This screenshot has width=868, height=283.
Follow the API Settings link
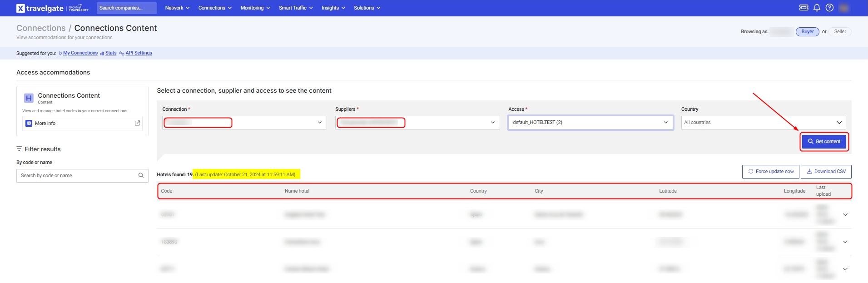click(x=139, y=53)
